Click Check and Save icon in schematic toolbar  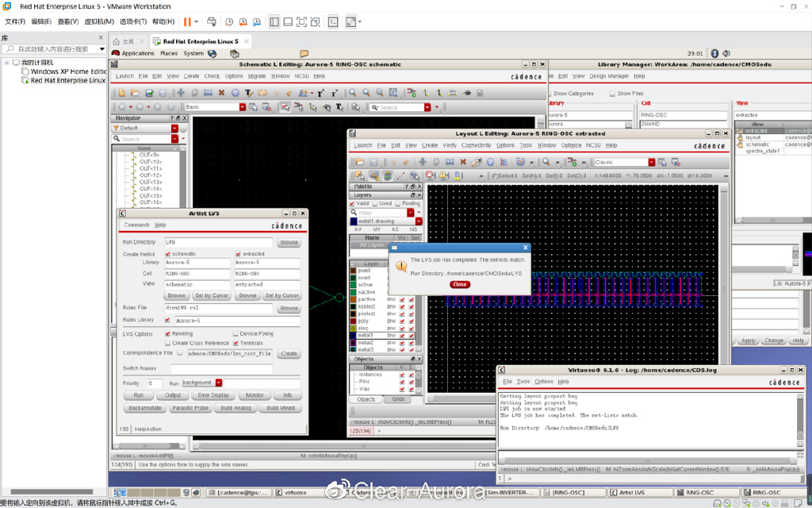tap(149, 93)
